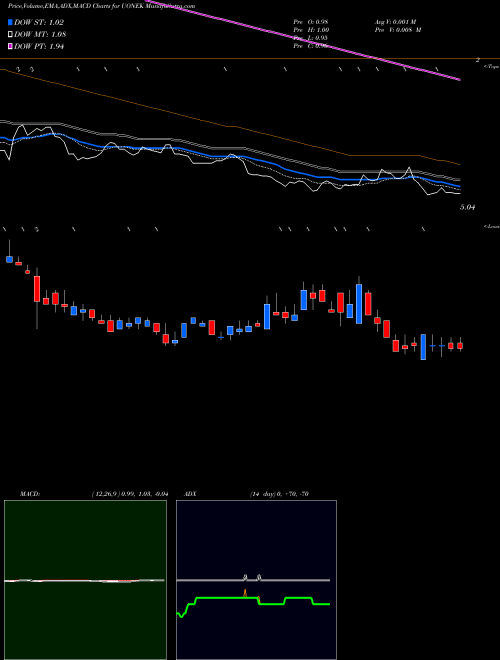Select the 'DOW MT: 1.08' legend text
500x660 pixels.
(x=40, y=35)
